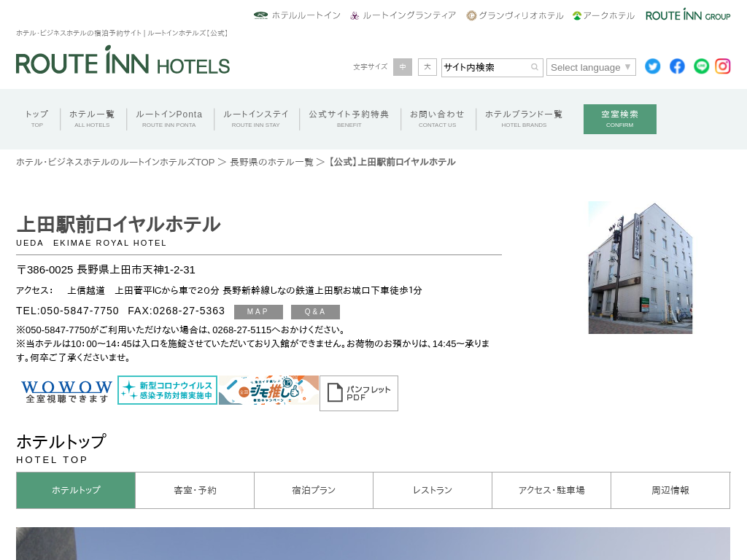Go to トップ TOP menu item

point(36,119)
